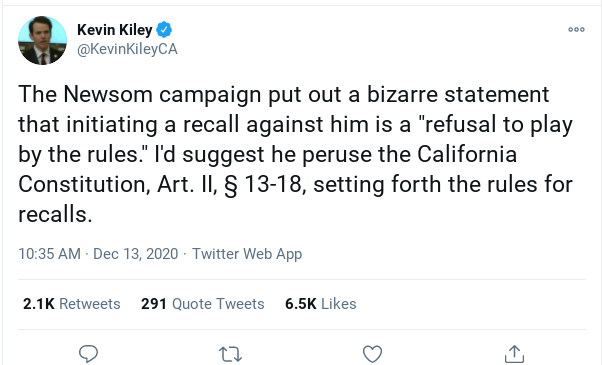This screenshot has width=602, height=365.
Task: Click the reply speech bubble icon
Action: (88, 353)
